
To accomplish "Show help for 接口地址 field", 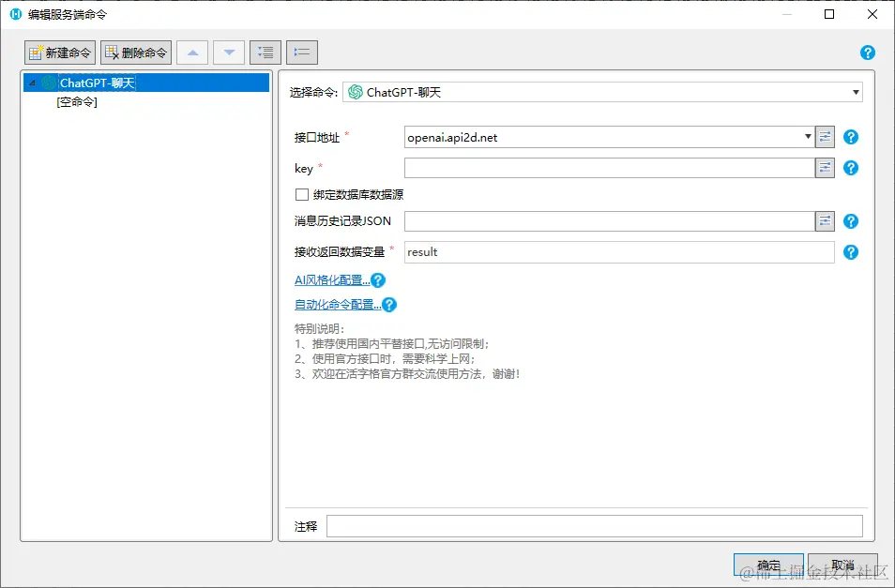I will (851, 137).
